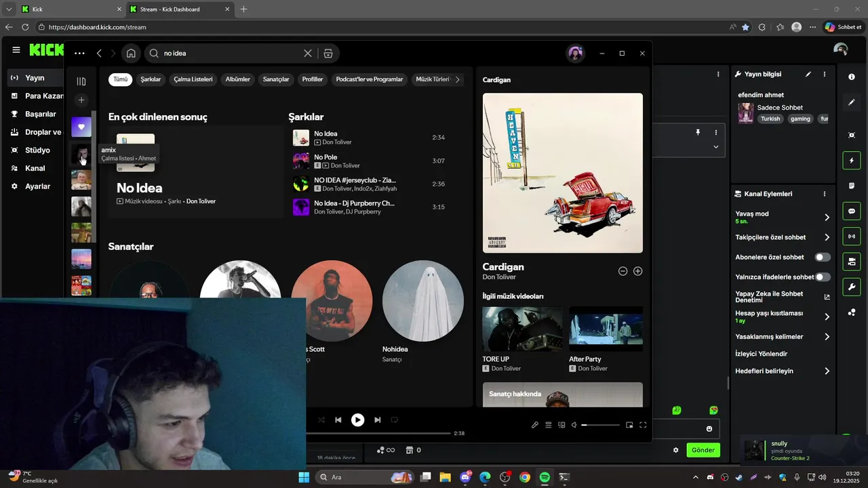Adjust the Spotify volume slider
The width and height of the screenshot is (868, 488).
[601, 425]
